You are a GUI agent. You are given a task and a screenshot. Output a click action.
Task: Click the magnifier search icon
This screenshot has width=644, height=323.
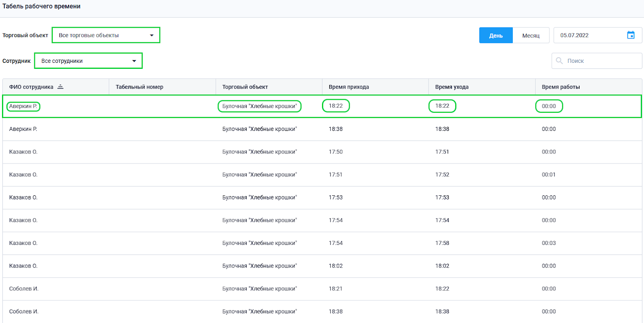[559, 61]
